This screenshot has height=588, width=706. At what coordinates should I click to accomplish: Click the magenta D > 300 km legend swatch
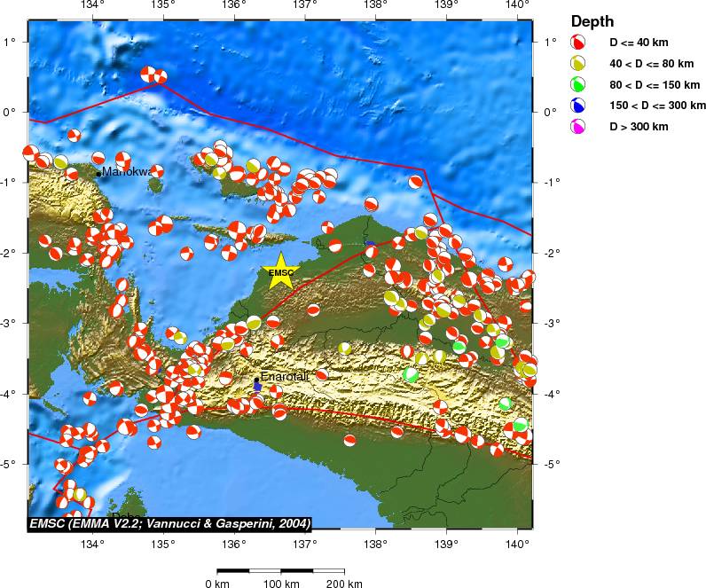(x=577, y=127)
